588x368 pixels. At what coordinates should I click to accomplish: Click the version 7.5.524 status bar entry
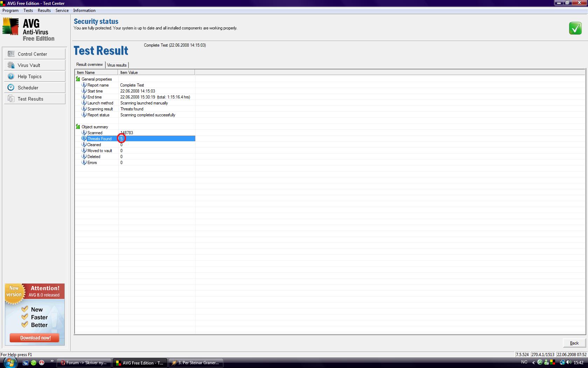[x=522, y=354]
